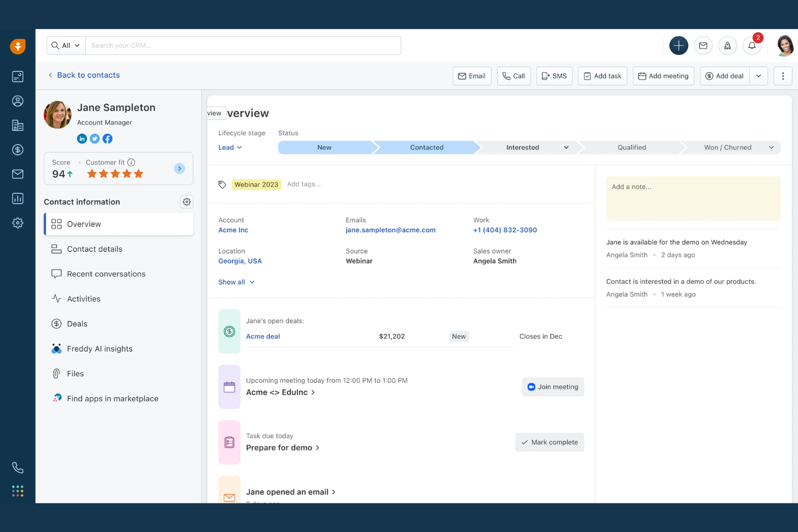Screen dimensions: 798x532
Task: Open the All search filter dropdown
Action: (66, 46)
